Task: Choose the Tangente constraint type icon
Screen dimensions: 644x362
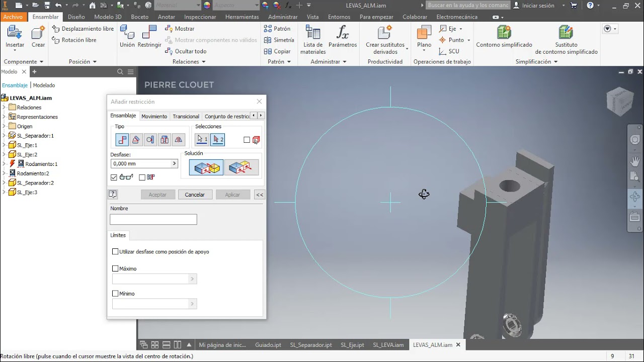Action: click(150, 140)
